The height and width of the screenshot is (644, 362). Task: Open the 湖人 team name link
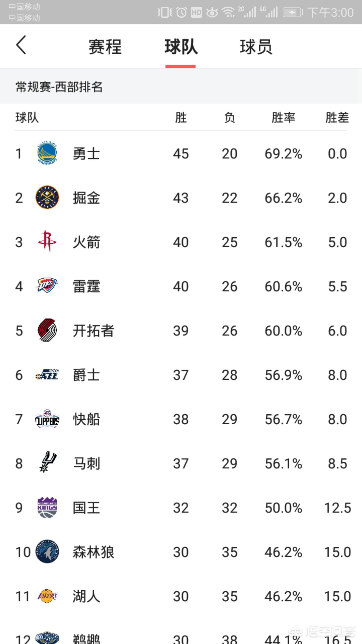[86, 596]
